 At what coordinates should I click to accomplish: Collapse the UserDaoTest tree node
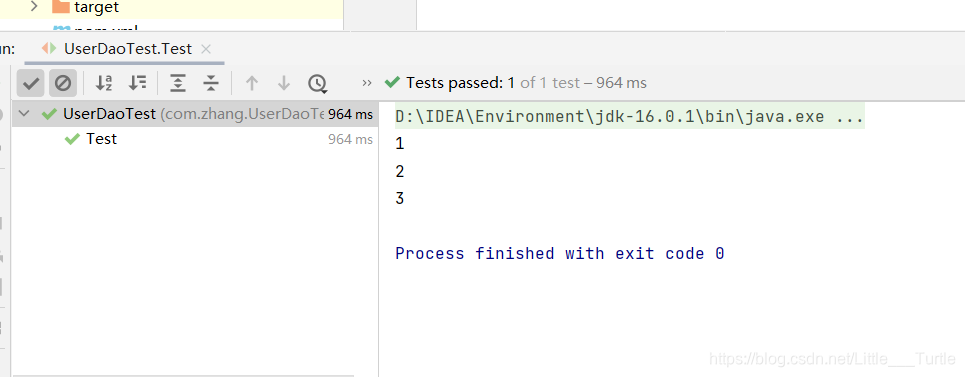pos(25,114)
